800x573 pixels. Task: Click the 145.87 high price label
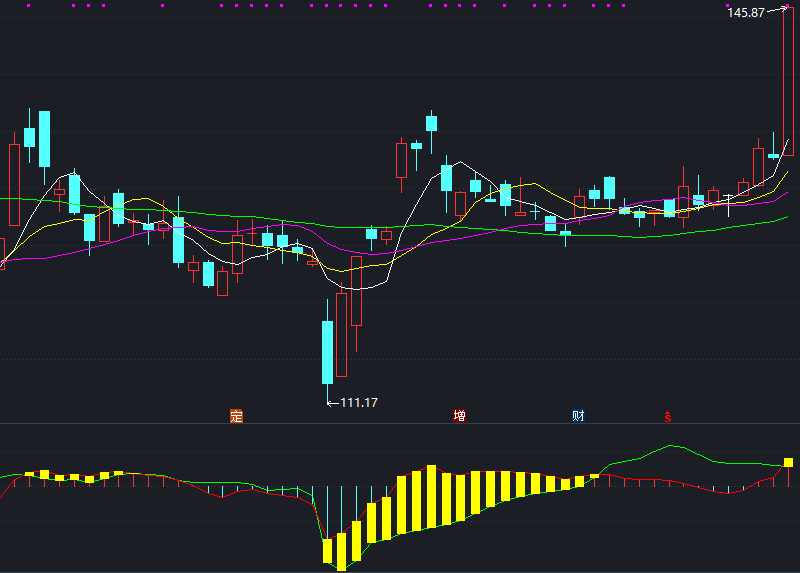745,13
